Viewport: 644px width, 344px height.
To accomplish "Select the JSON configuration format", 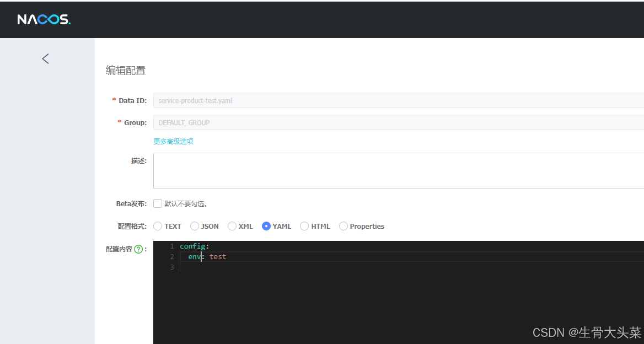I will 195,226.
